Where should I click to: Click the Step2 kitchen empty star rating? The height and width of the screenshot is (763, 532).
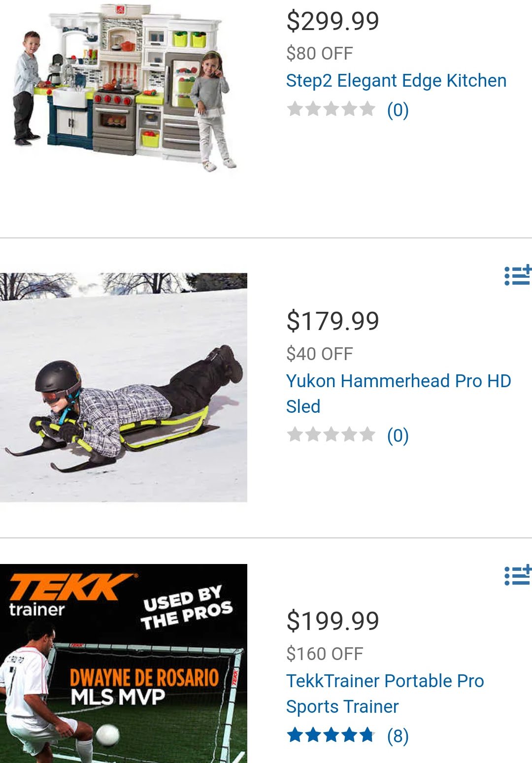click(331, 109)
